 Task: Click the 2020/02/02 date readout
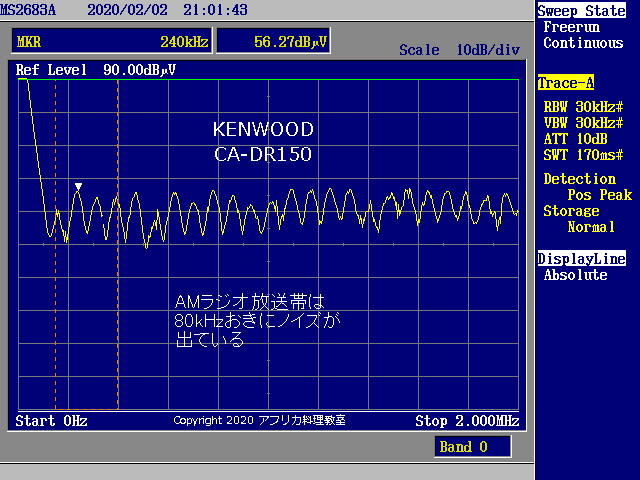click(x=127, y=10)
